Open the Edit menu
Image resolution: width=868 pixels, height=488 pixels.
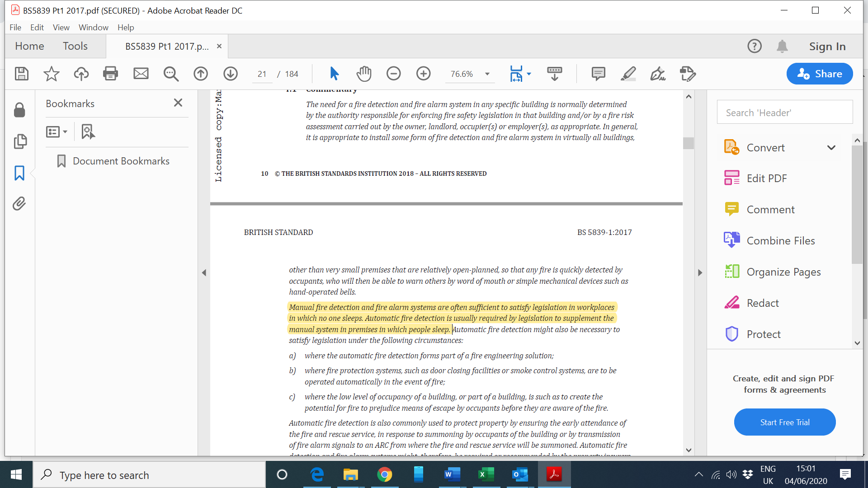[x=37, y=27]
